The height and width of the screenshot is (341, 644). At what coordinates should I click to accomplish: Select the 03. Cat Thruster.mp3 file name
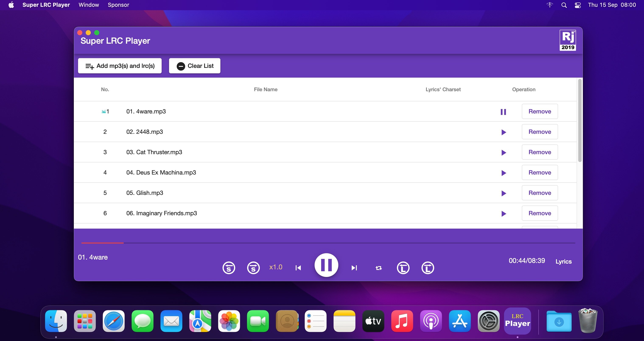[154, 152]
